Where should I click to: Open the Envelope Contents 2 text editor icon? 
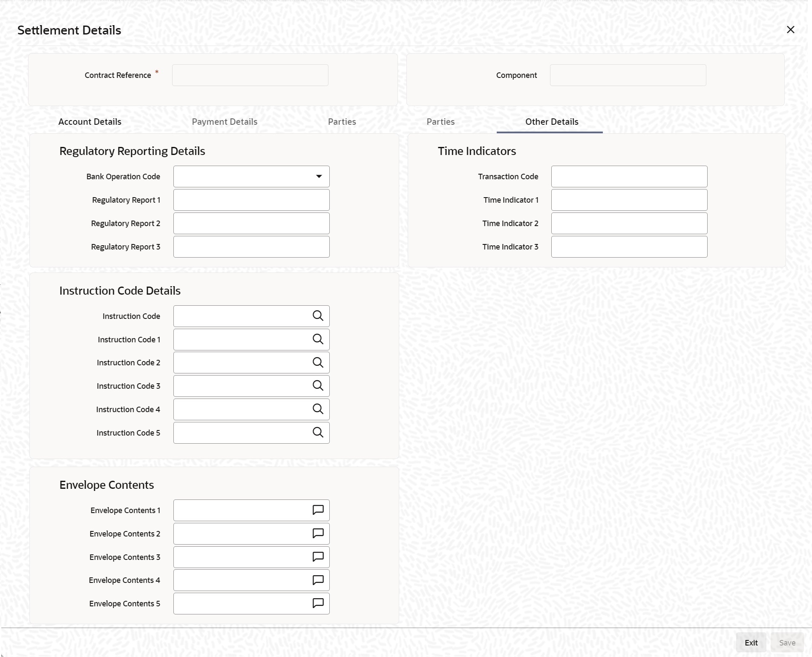[x=318, y=534]
